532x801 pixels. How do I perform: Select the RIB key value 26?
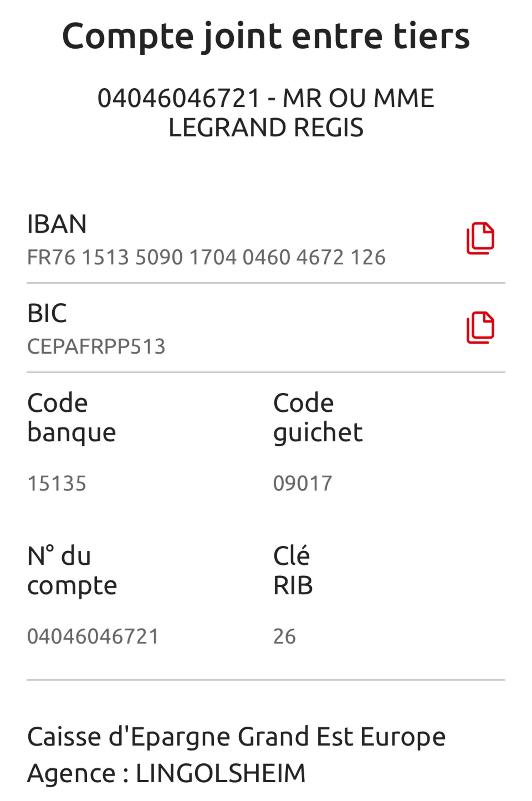[285, 636]
